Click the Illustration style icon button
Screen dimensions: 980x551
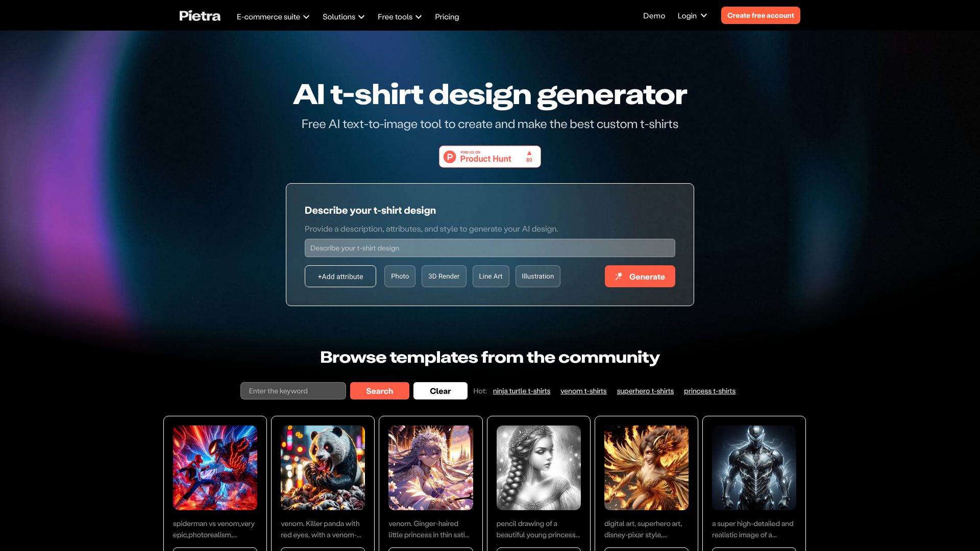coord(538,276)
